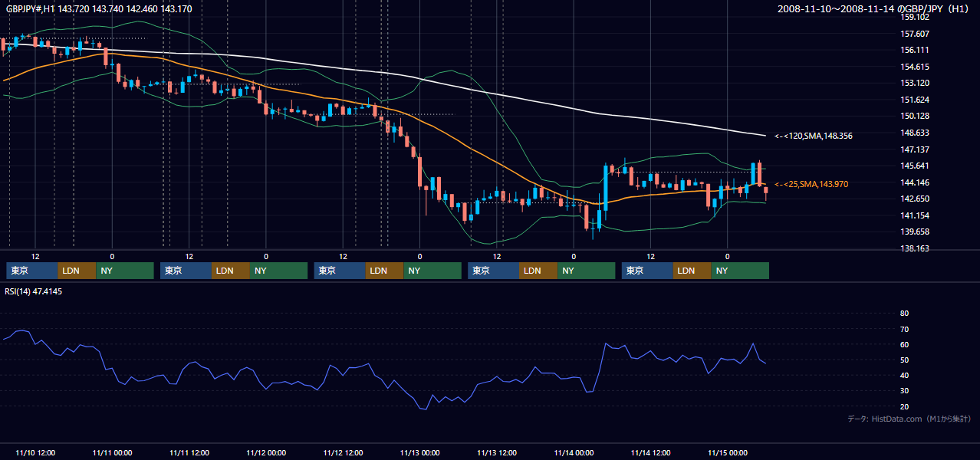This screenshot has height=460, width=980.
Task: Select RSI scale level 70
Action: coord(904,329)
